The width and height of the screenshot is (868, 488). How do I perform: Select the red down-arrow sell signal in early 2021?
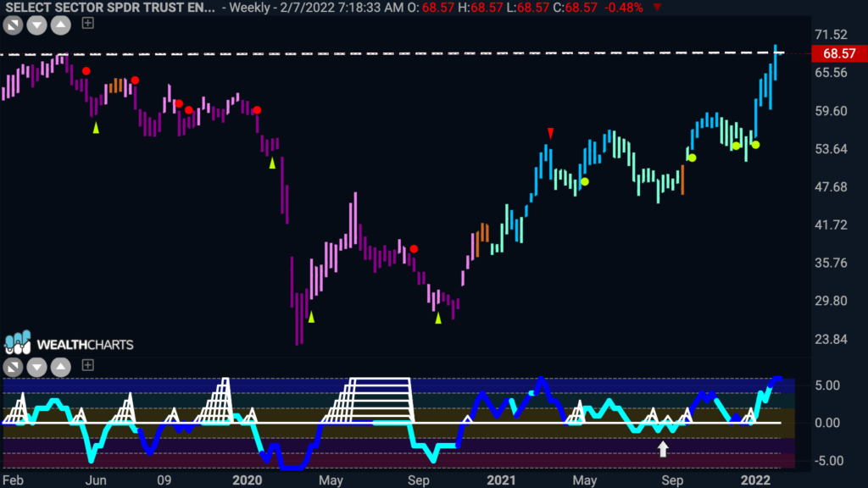(x=550, y=133)
